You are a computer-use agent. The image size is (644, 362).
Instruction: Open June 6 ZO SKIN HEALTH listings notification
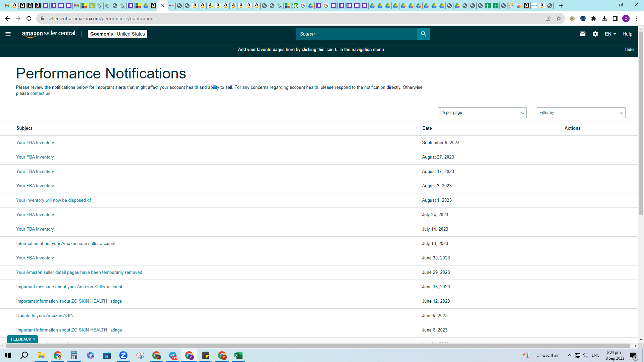point(69,330)
